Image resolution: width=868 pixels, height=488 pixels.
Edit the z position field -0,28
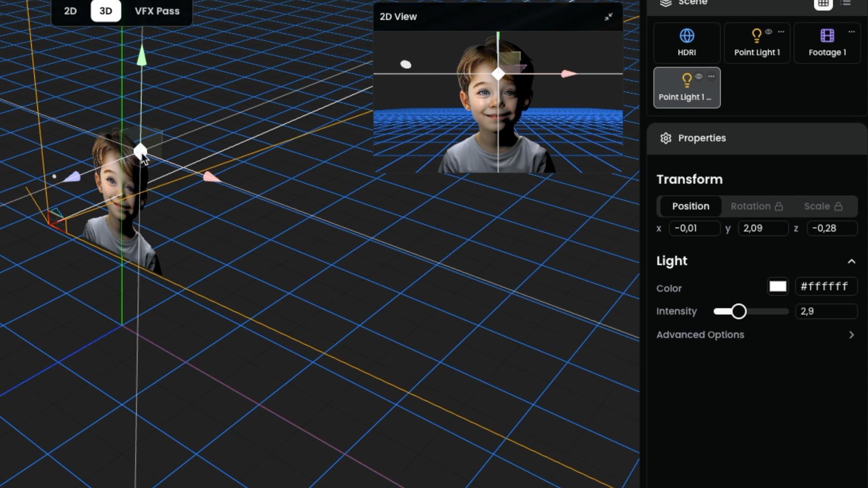[x=832, y=228]
